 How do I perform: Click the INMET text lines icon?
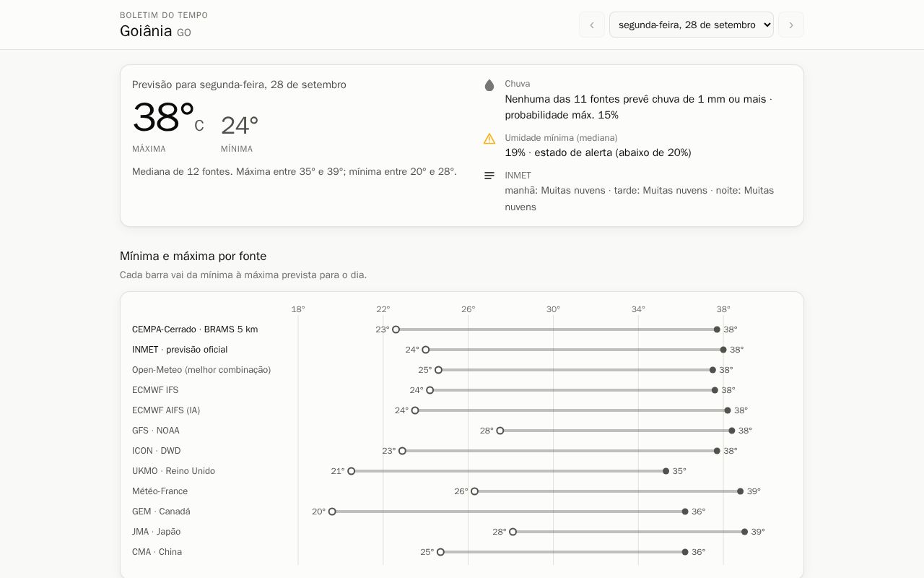pyautogui.click(x=489, y=176)
